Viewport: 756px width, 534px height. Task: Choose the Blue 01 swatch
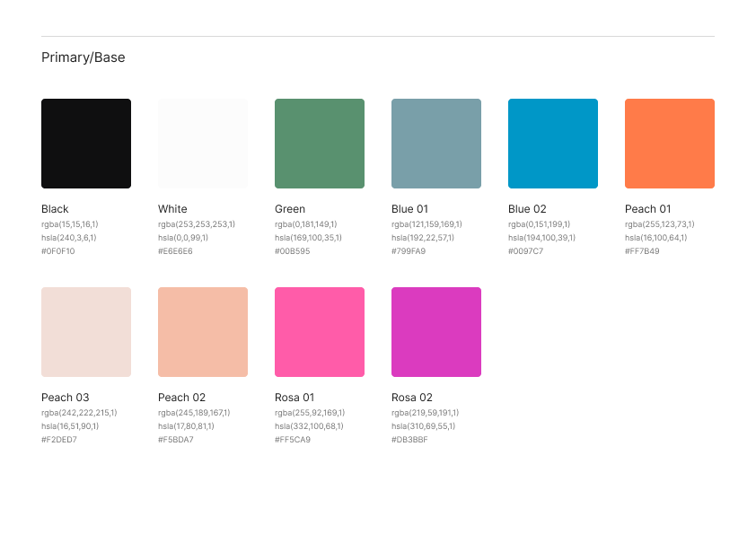coord(436,144)
